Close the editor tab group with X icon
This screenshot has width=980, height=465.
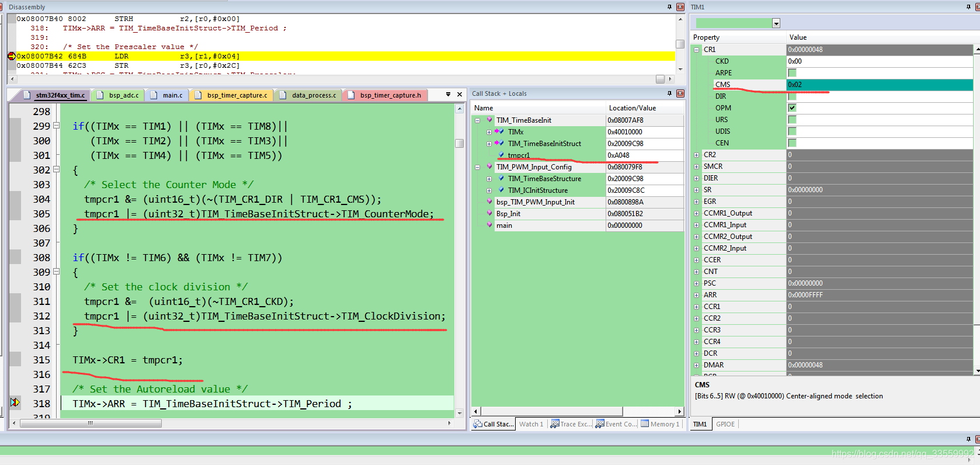[460, 94]
